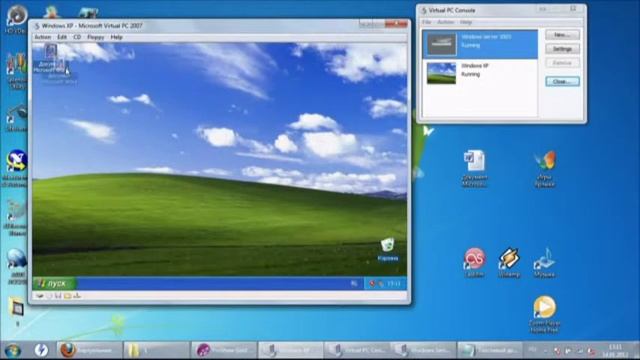
Task: Open the Music folder shortcut on desktop
Action: (544, 262)
